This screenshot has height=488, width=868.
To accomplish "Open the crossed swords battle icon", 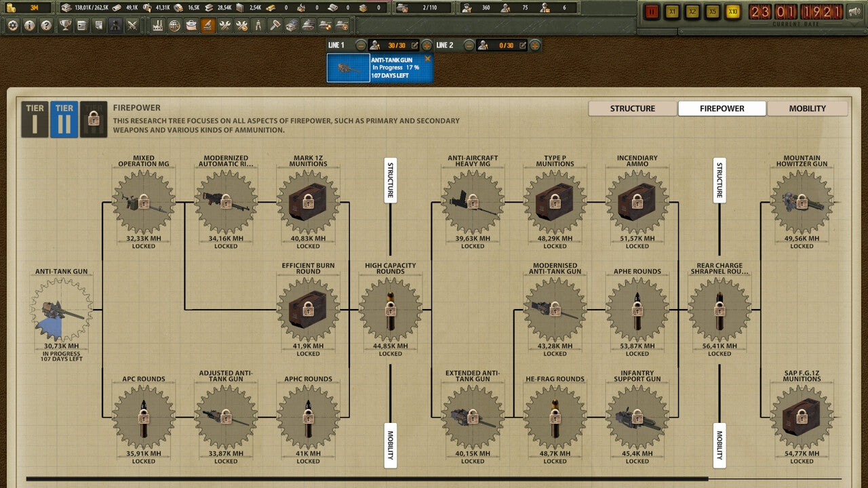I will click(x=132, y=26).
